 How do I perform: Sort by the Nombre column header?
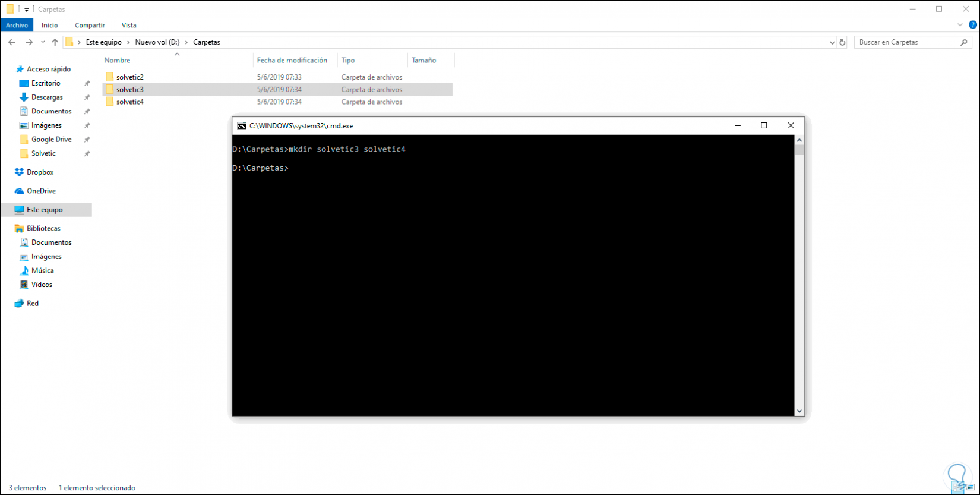[x=118, y=60]
